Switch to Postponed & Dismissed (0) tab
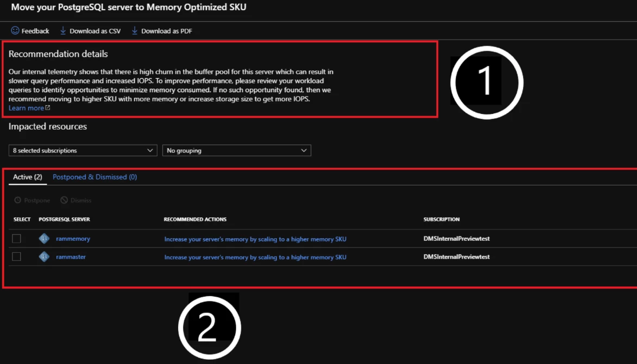The image size is (637, 364). [94, 177]
